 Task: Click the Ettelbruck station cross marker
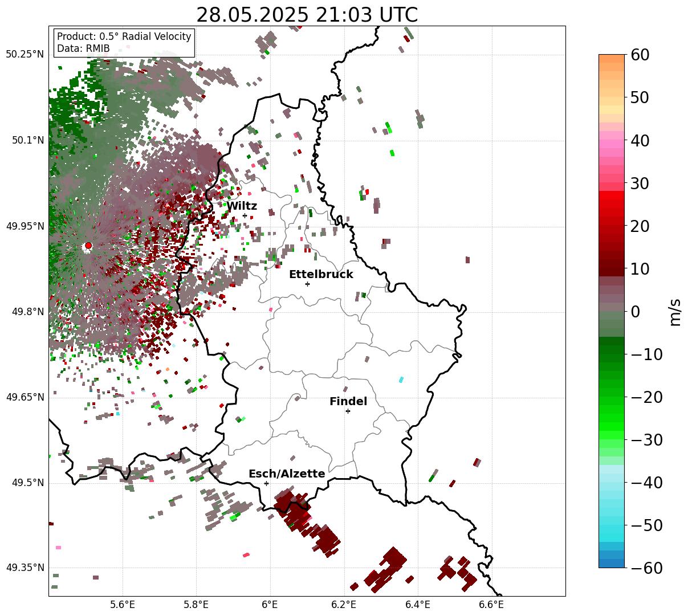tap(308, 284)
